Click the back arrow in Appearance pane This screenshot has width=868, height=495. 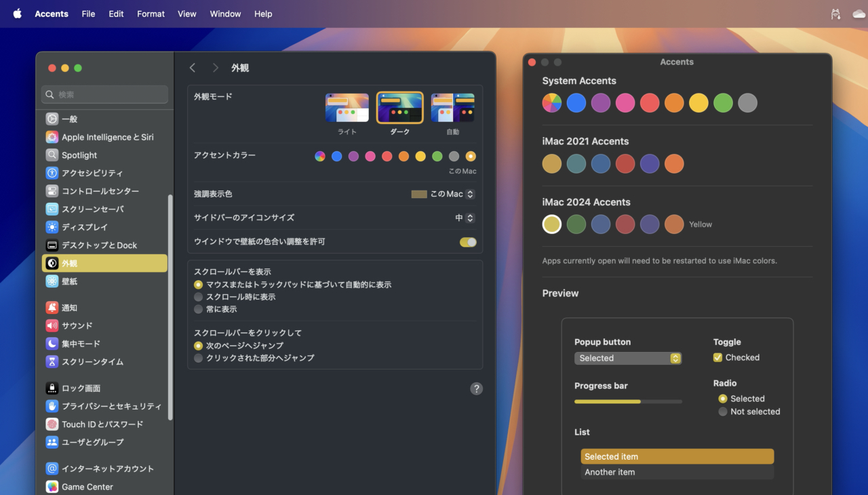193,68
